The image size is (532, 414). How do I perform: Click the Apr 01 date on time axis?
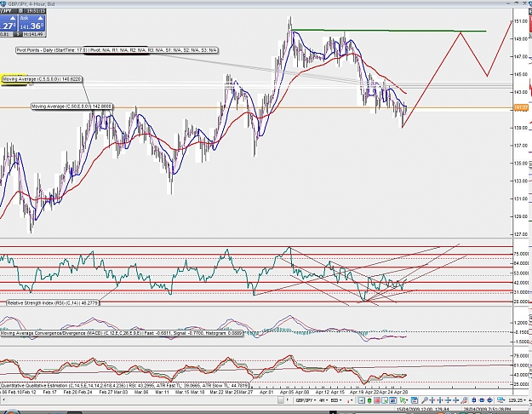pos(266,392)
